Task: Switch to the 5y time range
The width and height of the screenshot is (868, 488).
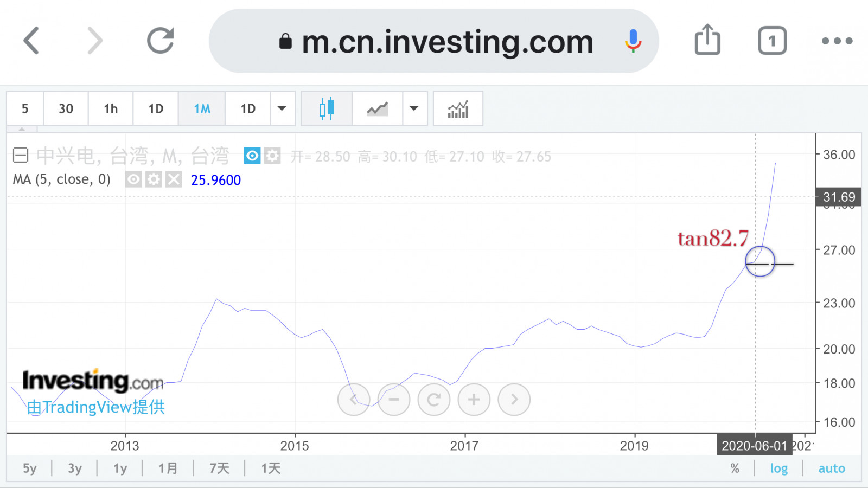Action: (x=30, y=468)
